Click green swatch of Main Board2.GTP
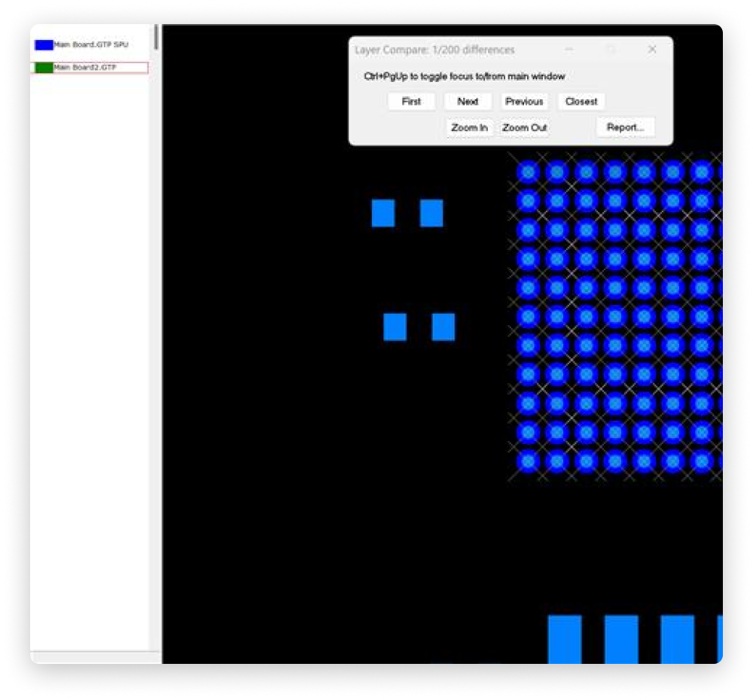The image size is (753, 700). click(x=44, y=68)
